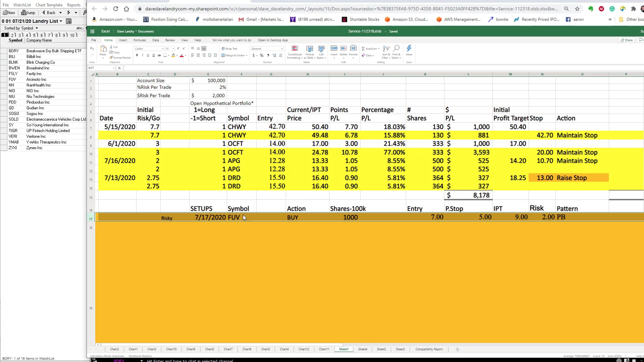
Task: Open the Documents breadcrumb link
Action: pos(146,31)
